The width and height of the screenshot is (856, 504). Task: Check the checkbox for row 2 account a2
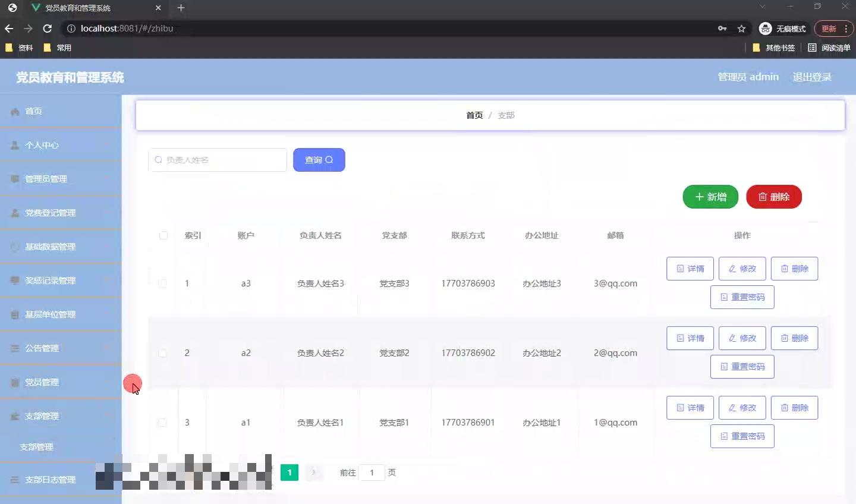click(163, 353)
